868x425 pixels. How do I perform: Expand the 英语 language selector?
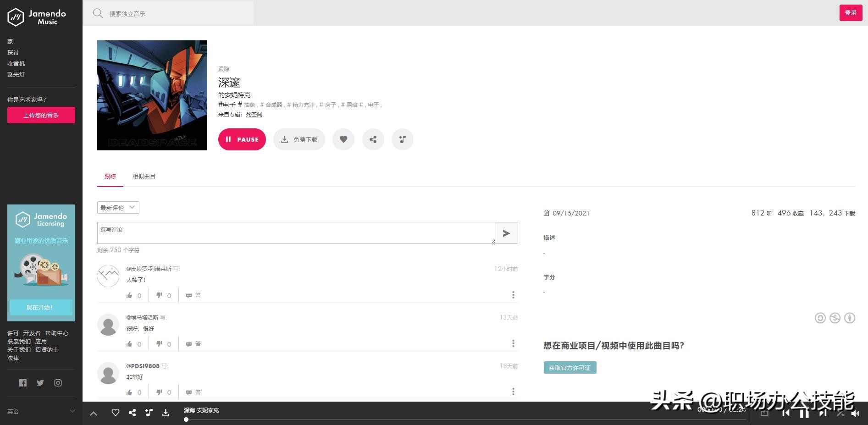coord(41,411)
